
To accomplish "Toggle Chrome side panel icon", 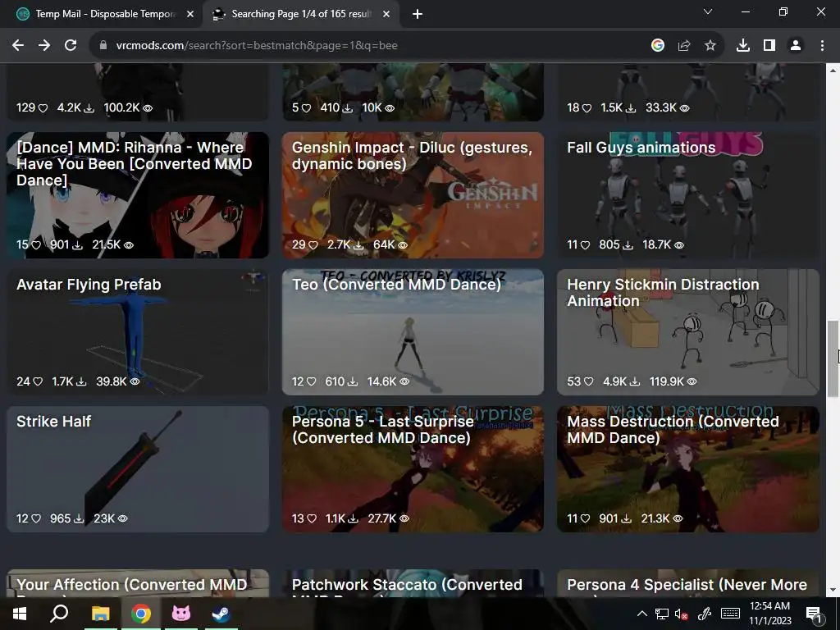I will (x=769, y=46).
